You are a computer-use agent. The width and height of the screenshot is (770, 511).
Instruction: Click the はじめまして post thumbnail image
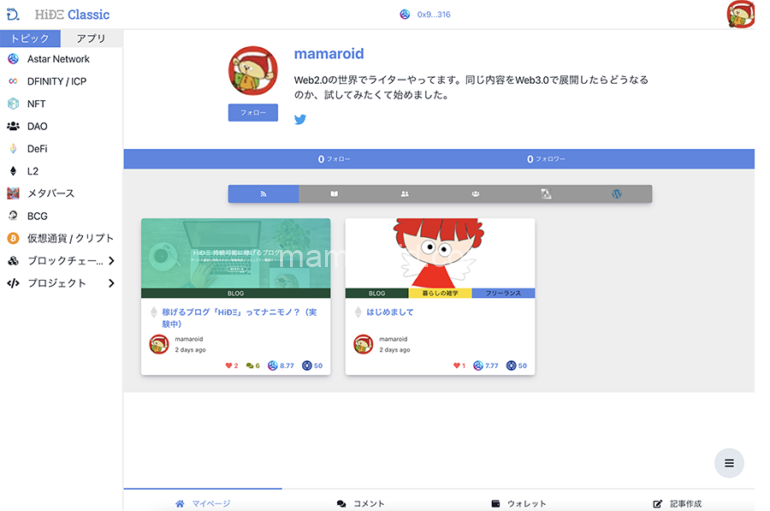coord(440,253)
